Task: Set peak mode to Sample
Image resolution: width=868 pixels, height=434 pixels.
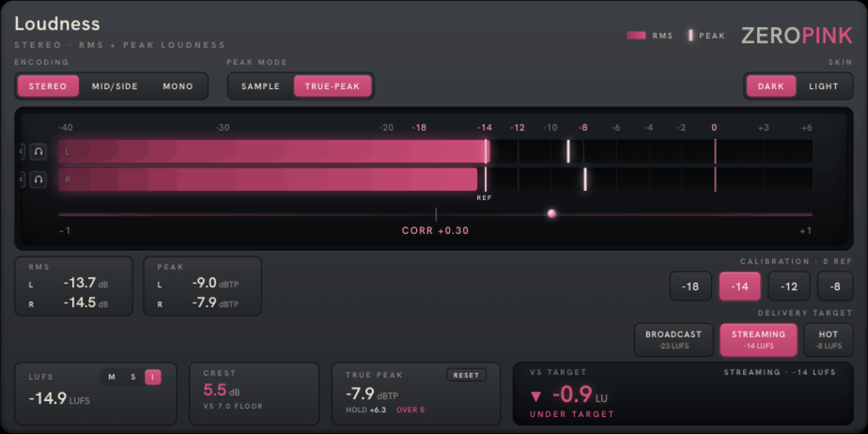Action: (261, 86)
